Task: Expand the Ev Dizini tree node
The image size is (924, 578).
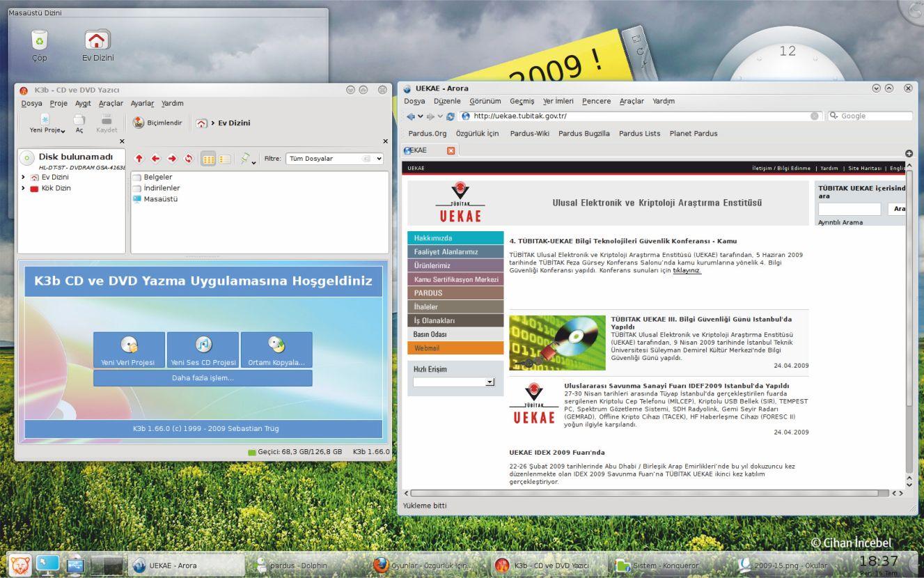Action: pos(24,178)
